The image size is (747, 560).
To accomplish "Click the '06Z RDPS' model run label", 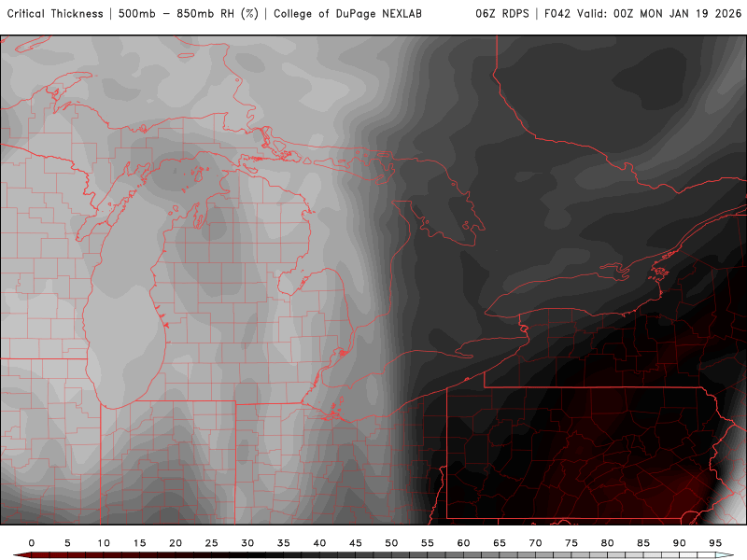I will [502, 14].
